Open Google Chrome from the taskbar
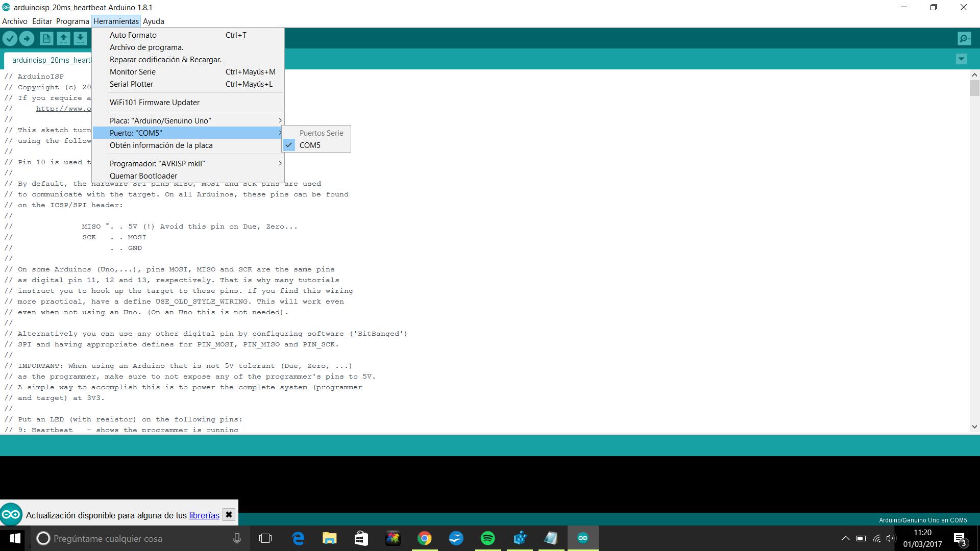The height and width of the screenshot is (551, 980). pos(424,538)
